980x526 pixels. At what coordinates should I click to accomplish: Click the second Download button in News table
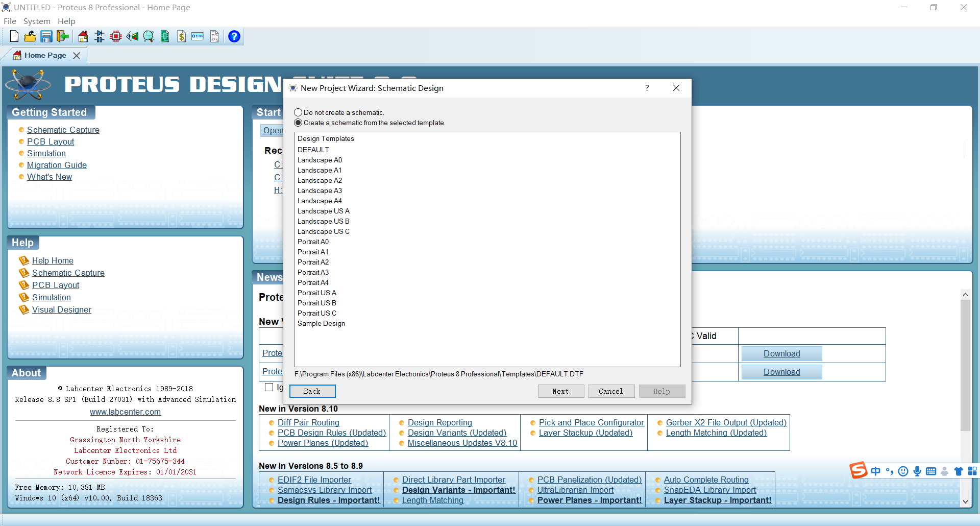coord(781,372)
